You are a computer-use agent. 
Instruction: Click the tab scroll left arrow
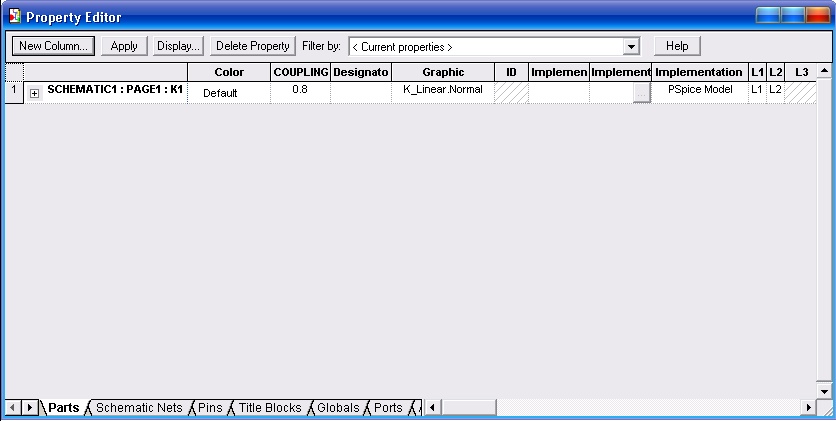(12, 408)
